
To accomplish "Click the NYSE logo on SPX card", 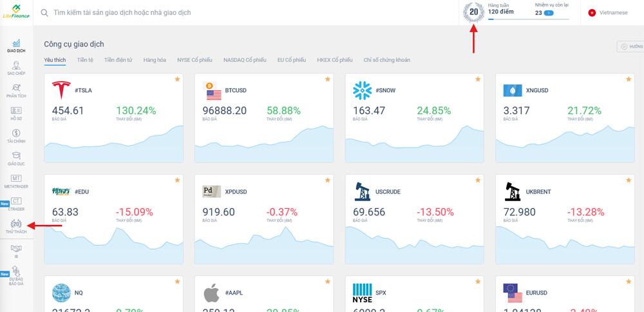I will pyautogui.click(x=362, y=293).
